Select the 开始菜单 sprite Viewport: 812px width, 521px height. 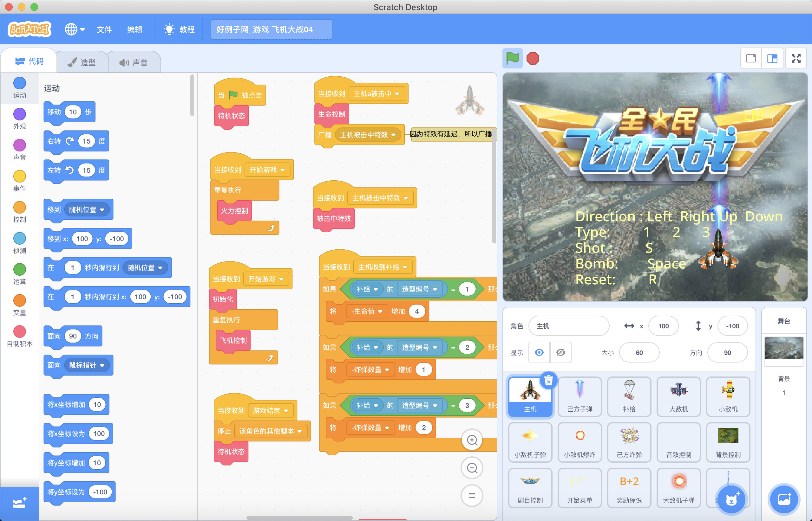tap(580, 488)
